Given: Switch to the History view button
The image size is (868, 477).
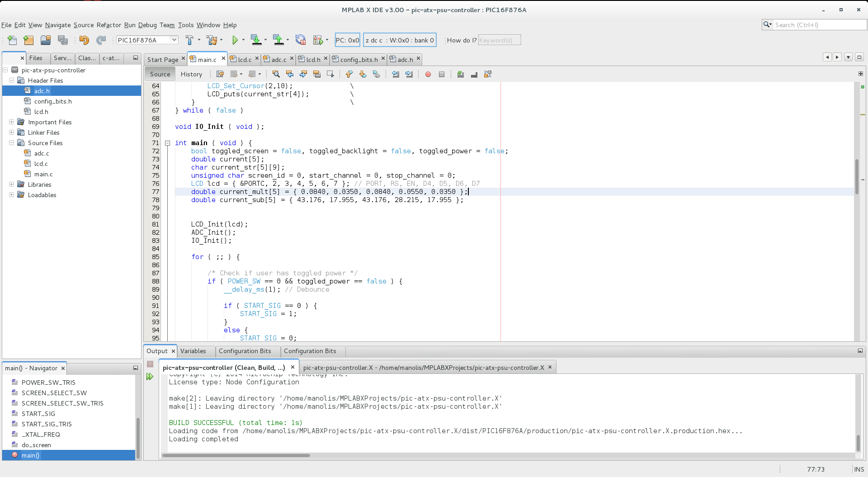Looking at the screenshot, I should [191, 74].
